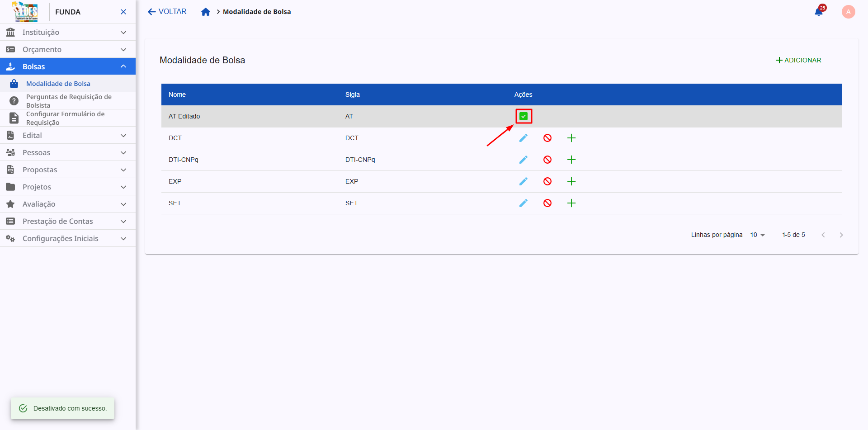The image size is (868, 430).
Task: Click the plus icon on the SET row
Action: (571, 203)
